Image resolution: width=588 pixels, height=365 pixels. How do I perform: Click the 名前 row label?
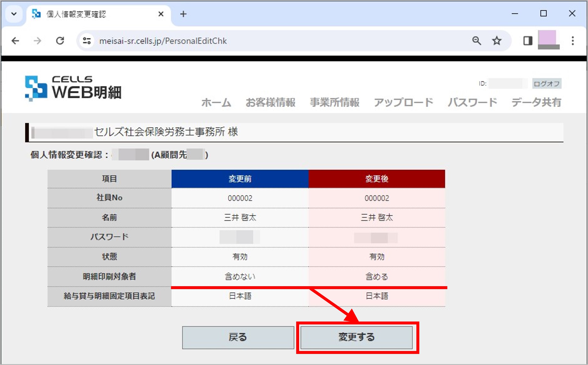pos(110,217)
